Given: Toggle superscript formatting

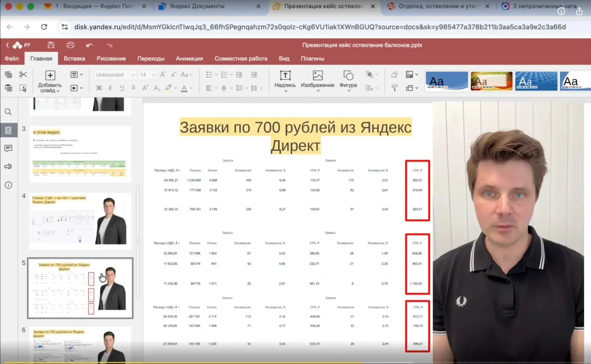Looking at the screenshot, I should click(145, 88).
